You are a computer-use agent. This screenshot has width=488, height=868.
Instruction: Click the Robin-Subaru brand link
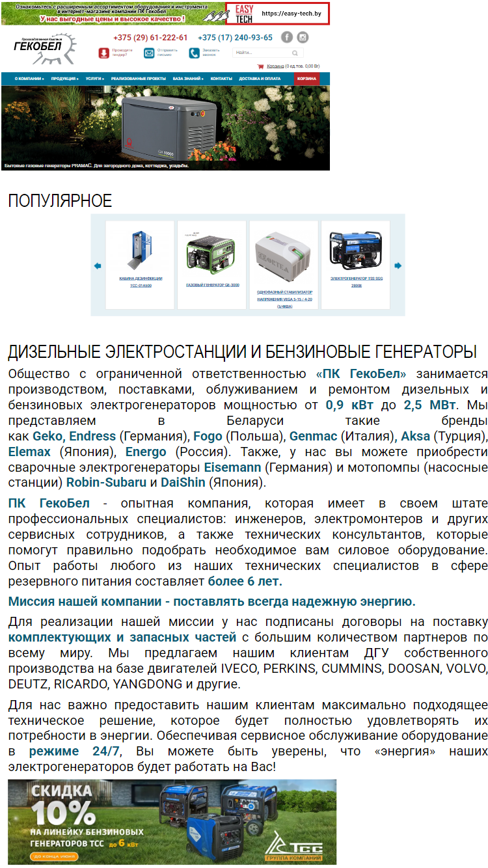click(107, 483)
